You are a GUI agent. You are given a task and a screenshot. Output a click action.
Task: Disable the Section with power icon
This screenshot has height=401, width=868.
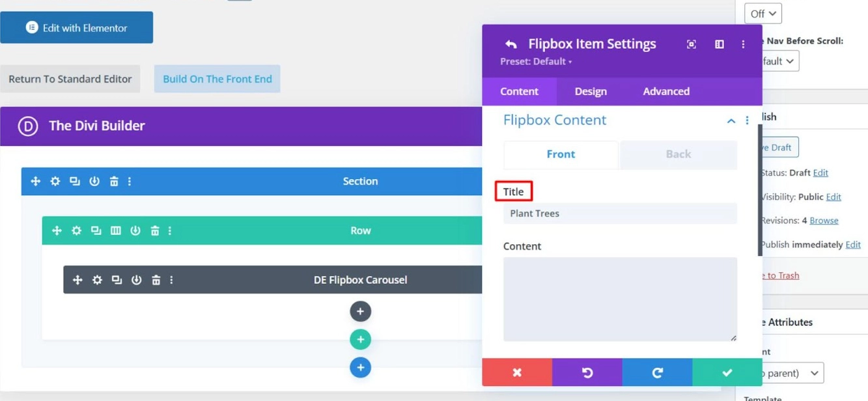click(94, 181)
